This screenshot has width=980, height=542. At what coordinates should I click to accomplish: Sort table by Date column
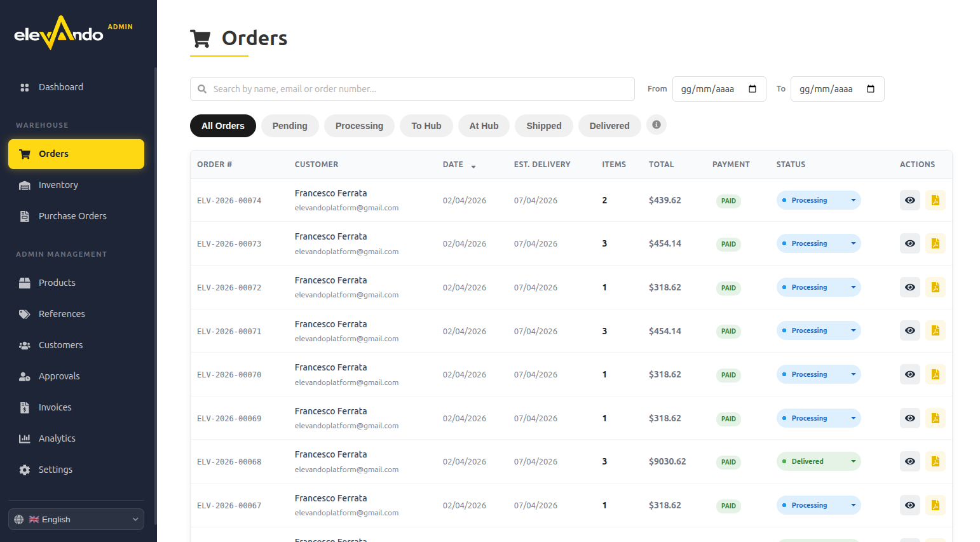459,165
